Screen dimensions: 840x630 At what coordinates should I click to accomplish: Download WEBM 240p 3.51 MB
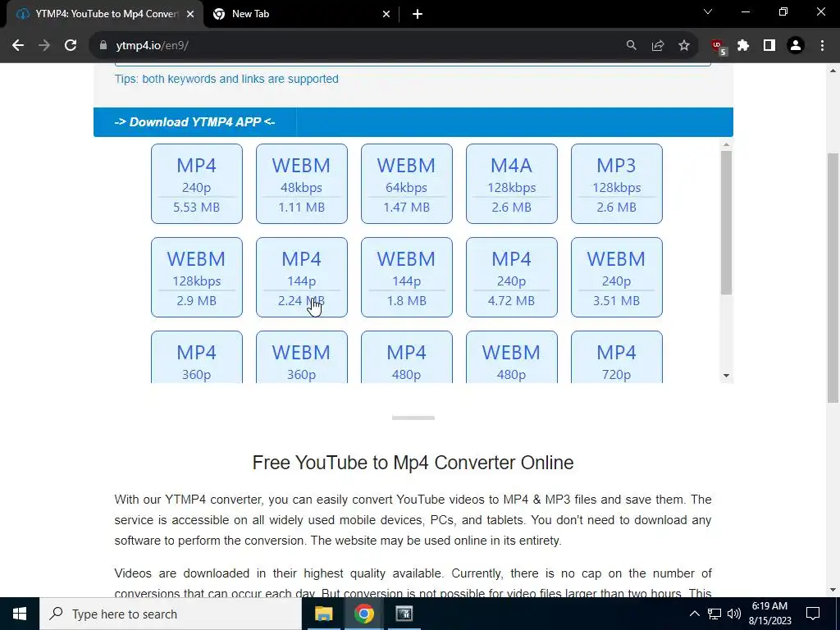[617, 277]
